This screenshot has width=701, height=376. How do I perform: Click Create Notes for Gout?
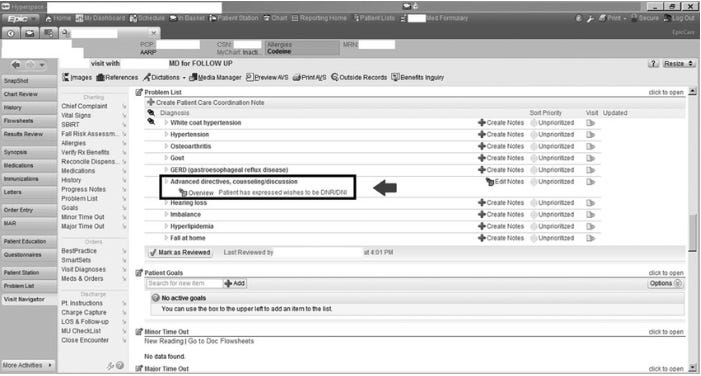point(501,158)
